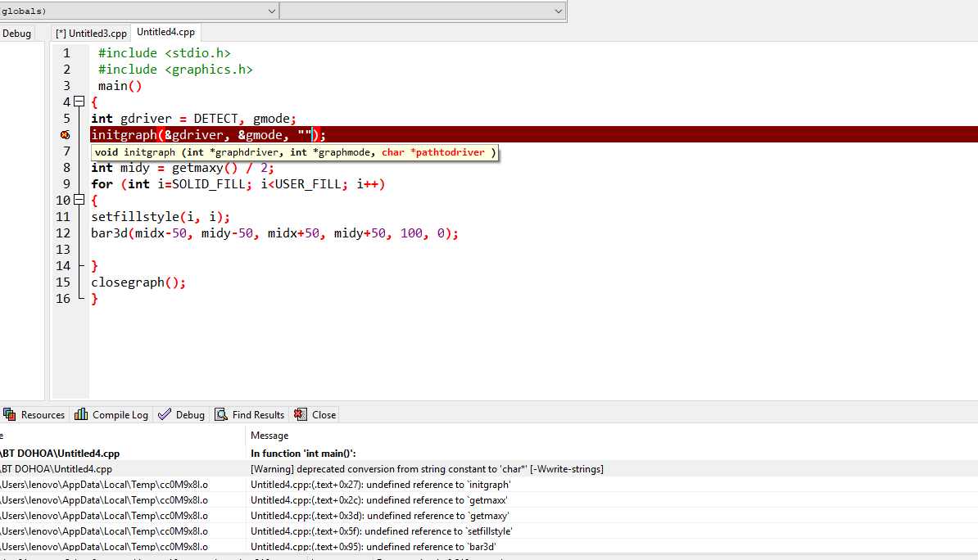
Task: Close the bottom report panel
Action: 315,414
